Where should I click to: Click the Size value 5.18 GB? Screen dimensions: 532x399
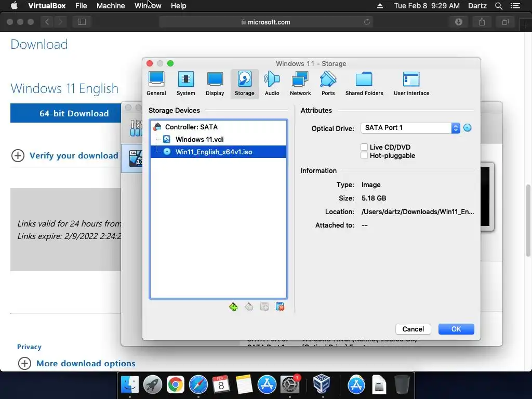tap(374, 198)
